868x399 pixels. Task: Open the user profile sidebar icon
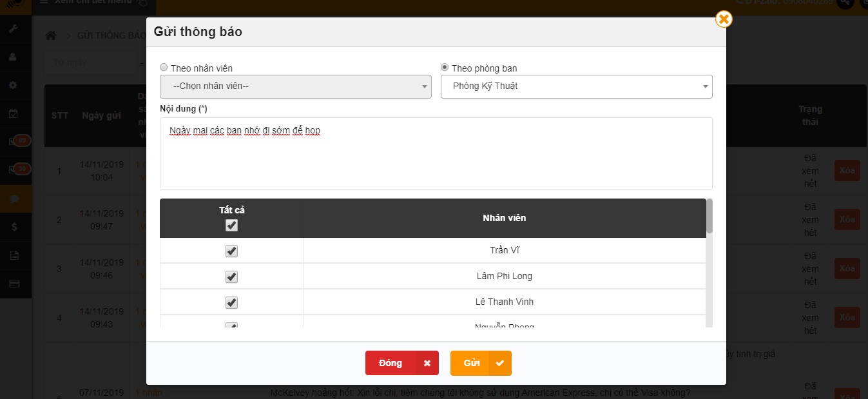[x=14, y=57]
